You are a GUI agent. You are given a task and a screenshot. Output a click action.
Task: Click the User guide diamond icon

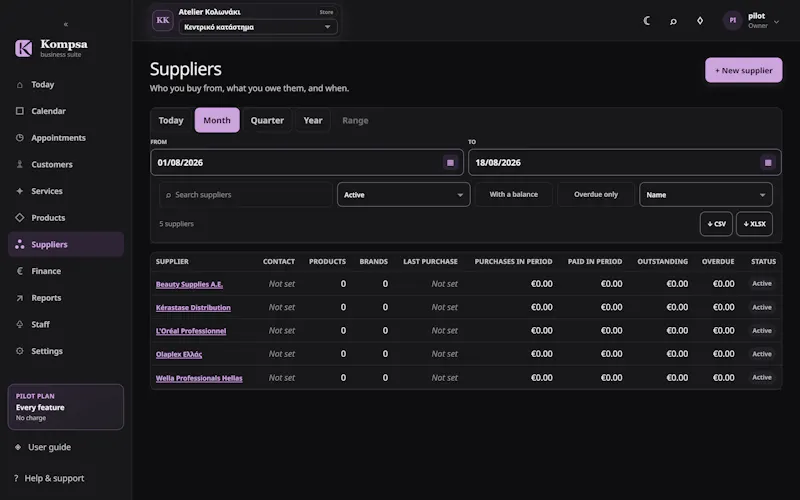click(18, 447)
